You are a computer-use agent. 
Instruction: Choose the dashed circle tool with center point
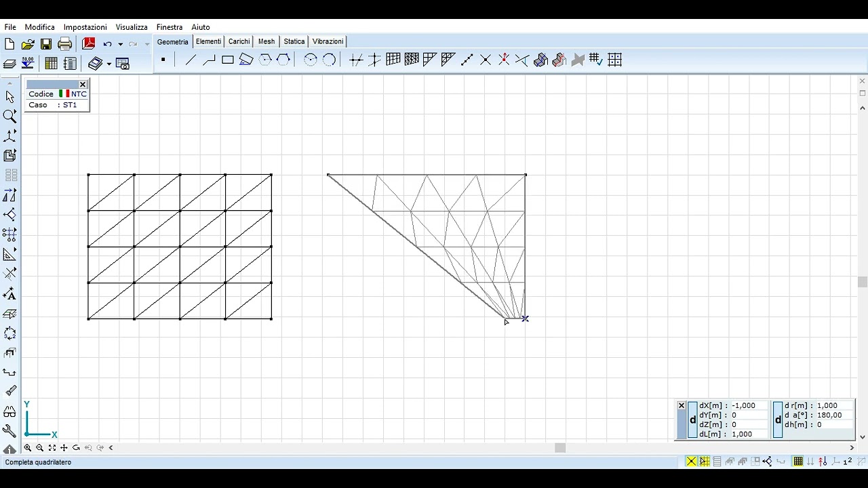click(311, 60)
